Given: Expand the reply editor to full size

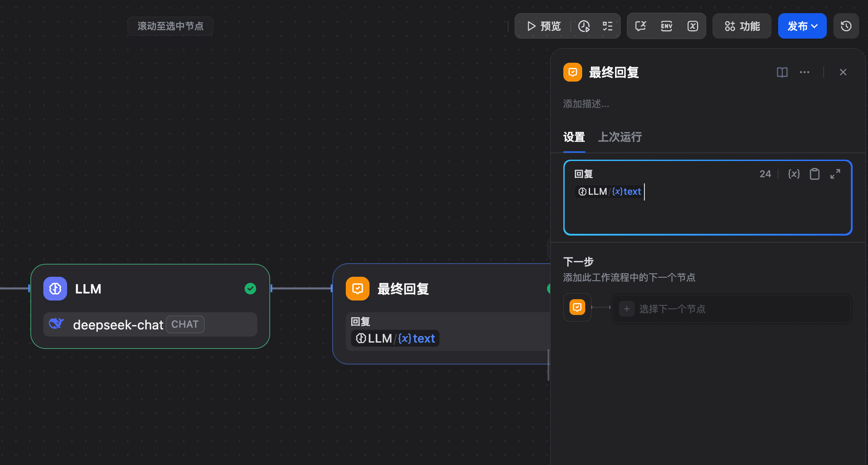Looking at the screenshot, I should click(835, 174).
